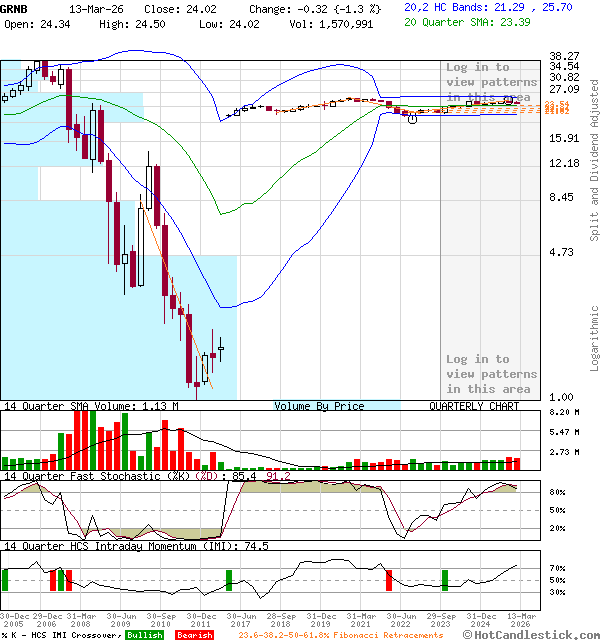
Task: Select the 'Volume By Price' label
Action: pos(319,406)
